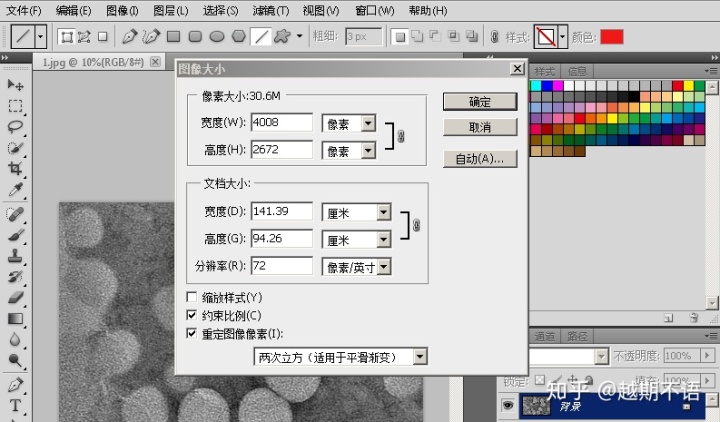Screen dimensions: 720x422
Task: Open the 文件(F) menu
Action: [23, 10]
